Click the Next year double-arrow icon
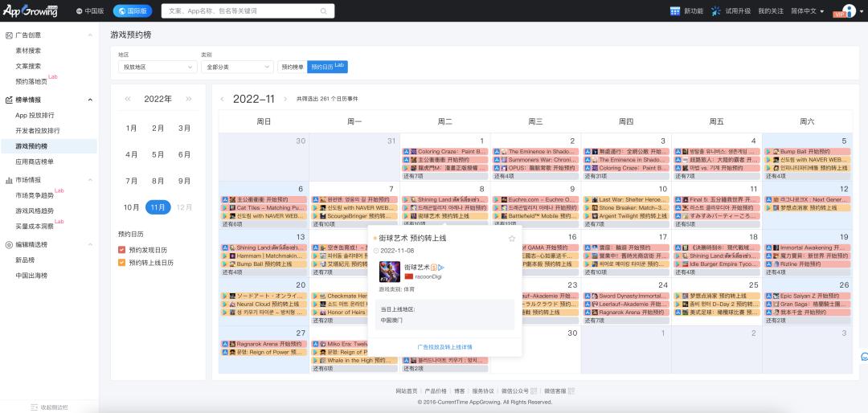The height and width of the screenshot is (413, 868). click(x=189, y=99)
